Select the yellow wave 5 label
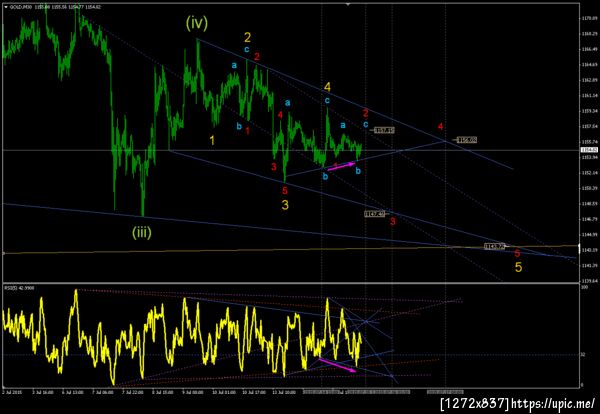 tap(518, 267)
